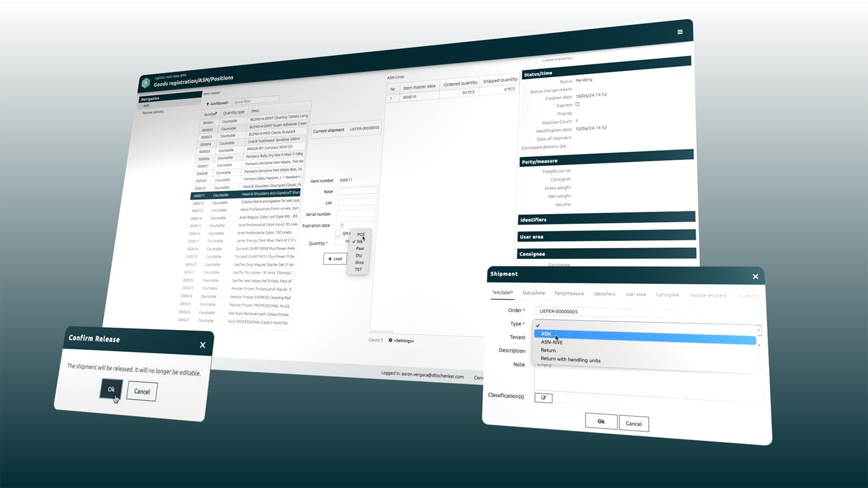868x488 pixels.
Task: Click the calendar icon next to Expiration date
Action: [343, 225]
